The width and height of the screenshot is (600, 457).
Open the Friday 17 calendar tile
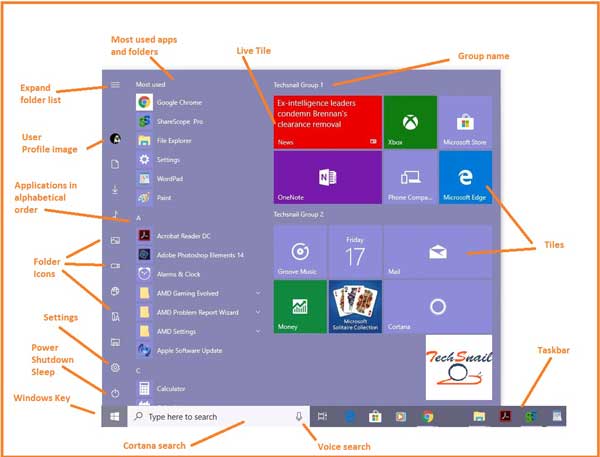pos(355,252)
